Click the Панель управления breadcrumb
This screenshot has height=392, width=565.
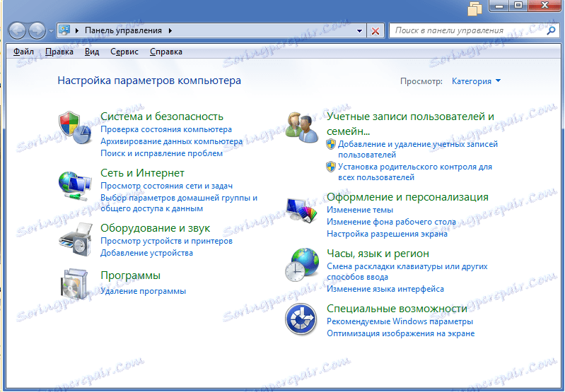123,30
